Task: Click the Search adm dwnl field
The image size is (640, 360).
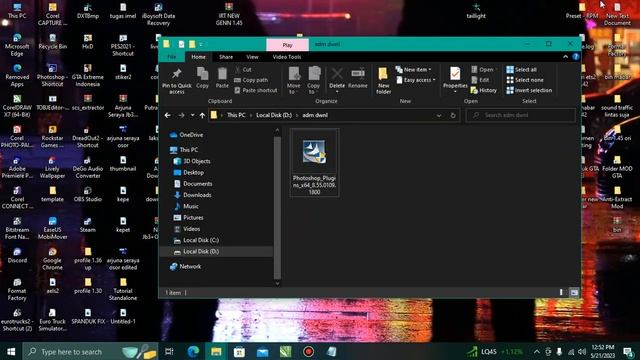Action: pyautogui.click(x=521, y=116)
